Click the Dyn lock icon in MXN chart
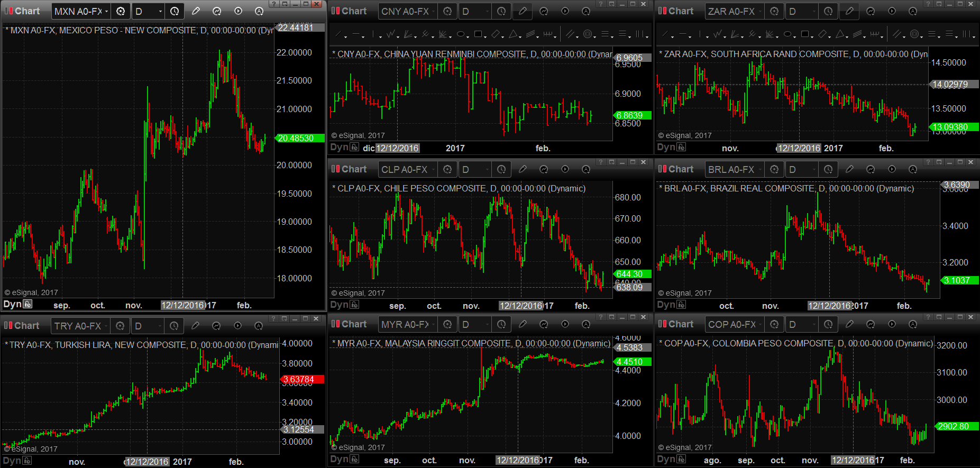 point(28,304)
